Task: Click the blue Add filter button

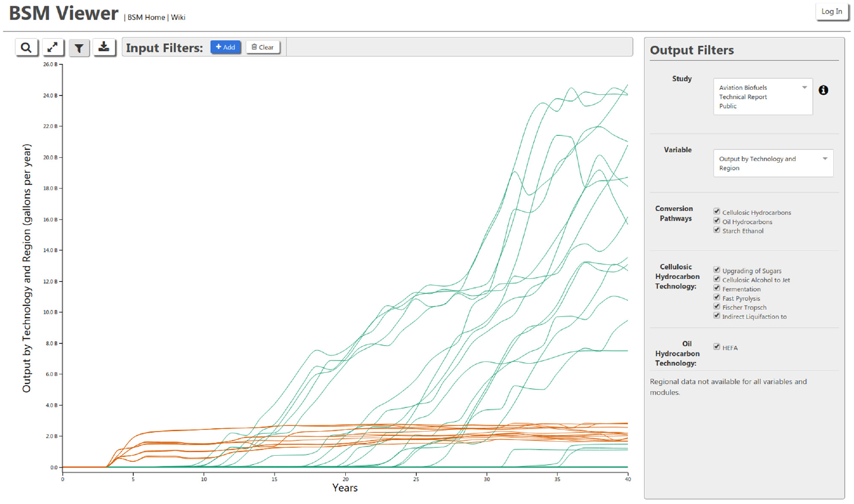Action: [x=226, y=47]
